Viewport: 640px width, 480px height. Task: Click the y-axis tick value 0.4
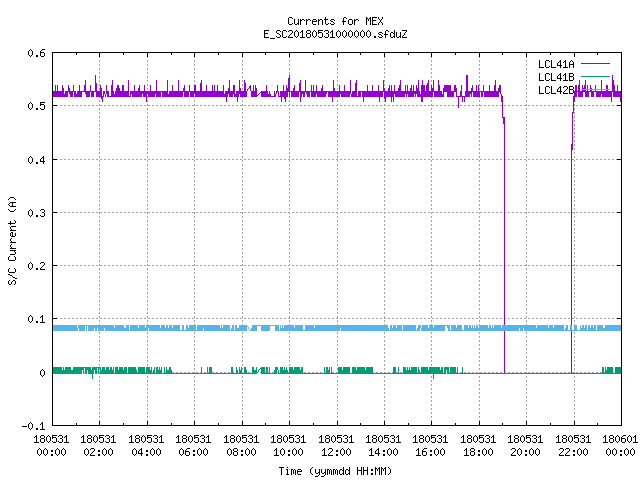36,160
